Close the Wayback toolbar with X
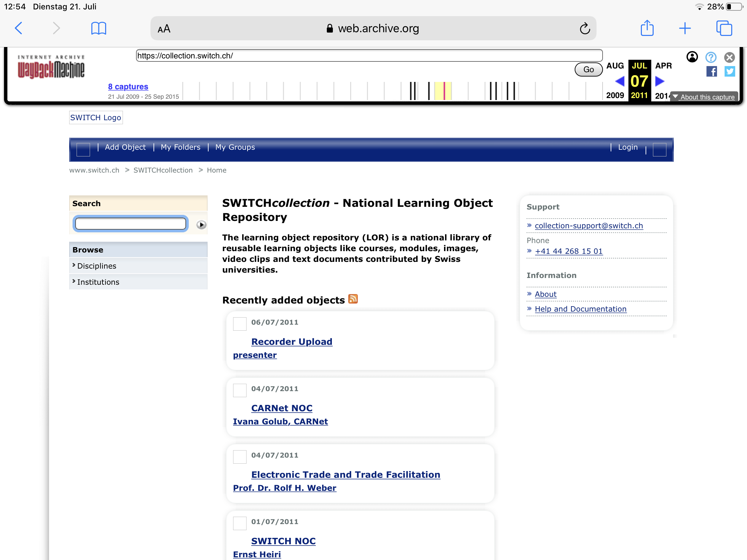Image resolution: width=747 pixels, height=560 pixels. point(730,57)
